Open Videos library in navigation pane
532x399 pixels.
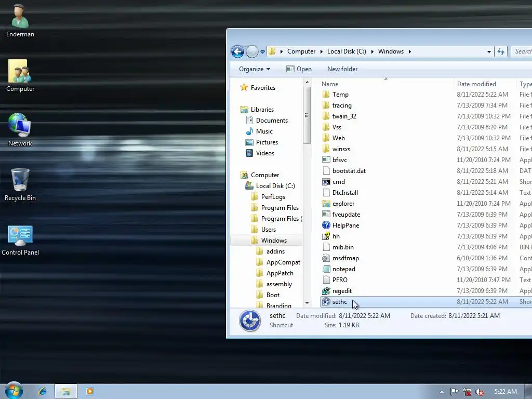coord(260,153)
